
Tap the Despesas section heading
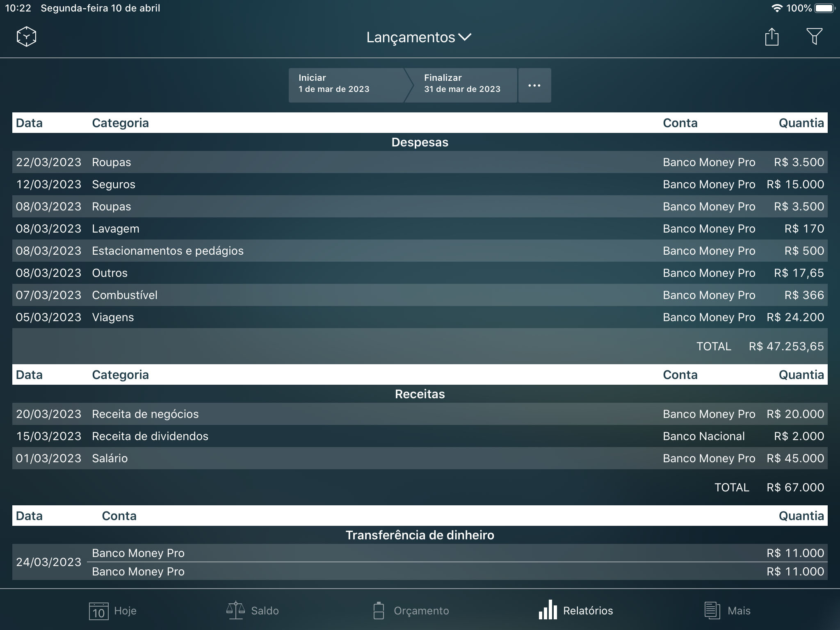click(420, 142)
